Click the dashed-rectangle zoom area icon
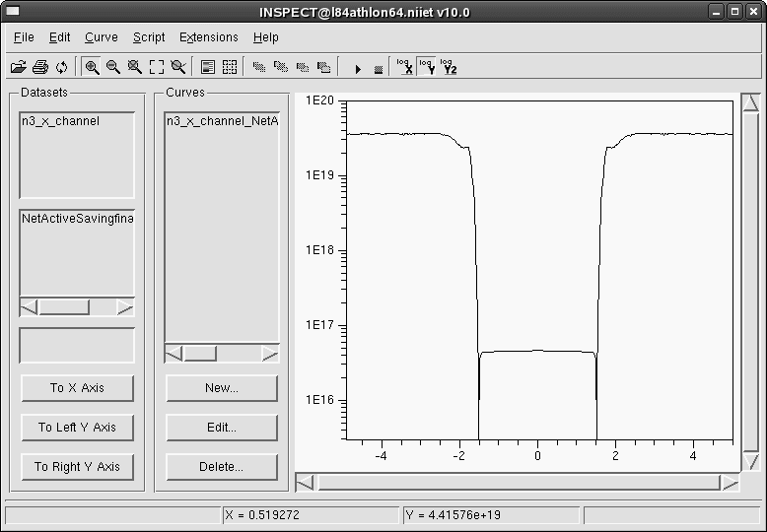This screenshot has width=767, height=532. 157,67
